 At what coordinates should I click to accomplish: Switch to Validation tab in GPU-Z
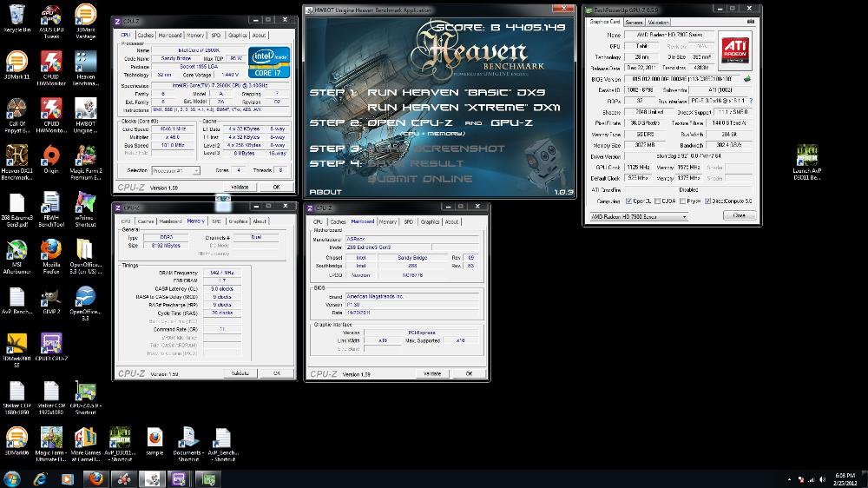point(658,23)
